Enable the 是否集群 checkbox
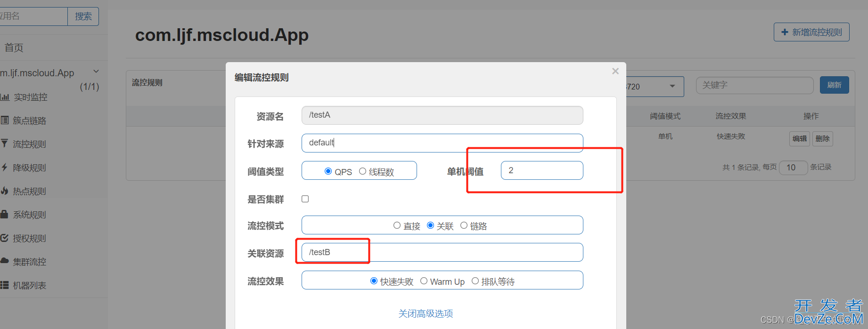This screenshot has width=868, height=329. point(305,199)
